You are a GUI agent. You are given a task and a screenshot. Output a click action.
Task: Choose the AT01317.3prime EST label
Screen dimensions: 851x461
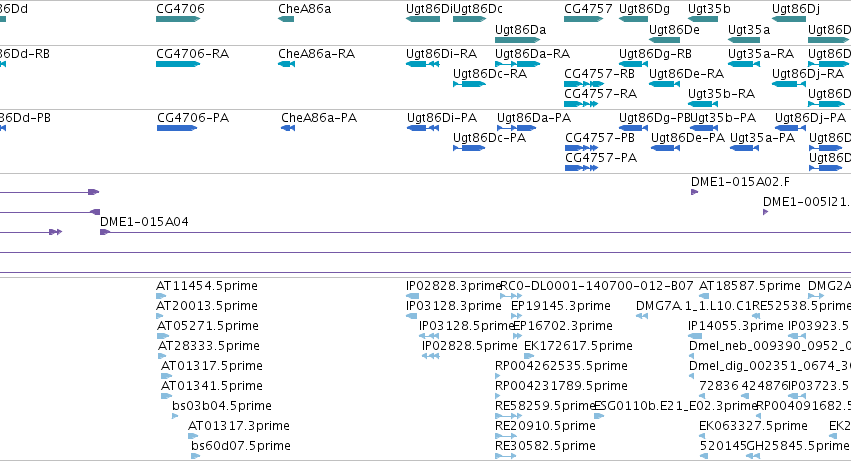pos(239,426)
